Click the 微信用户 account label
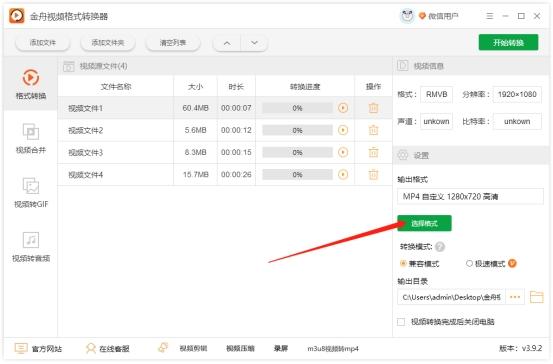The width and height of the screenshot is (553, 364). click(443, 16)
